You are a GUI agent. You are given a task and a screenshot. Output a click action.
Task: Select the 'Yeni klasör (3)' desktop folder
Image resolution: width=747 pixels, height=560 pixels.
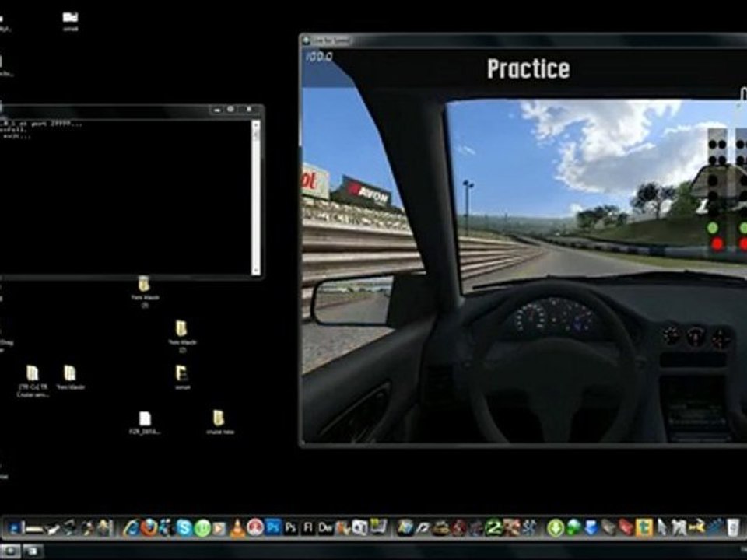coord(145,291)
